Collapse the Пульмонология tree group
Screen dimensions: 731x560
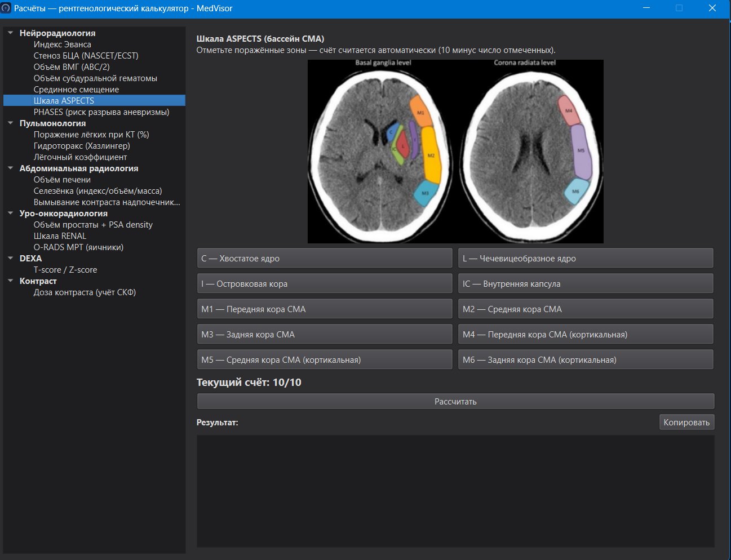(11, 123)
